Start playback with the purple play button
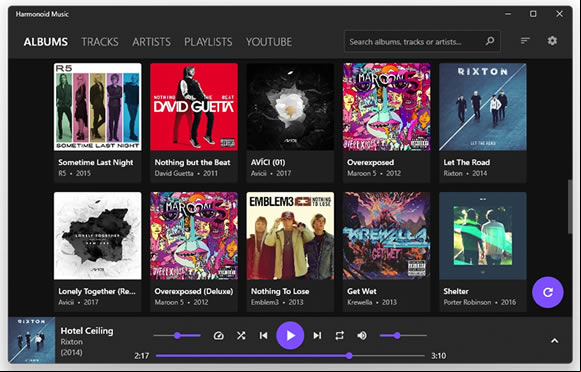 click(x=290, y=336)
